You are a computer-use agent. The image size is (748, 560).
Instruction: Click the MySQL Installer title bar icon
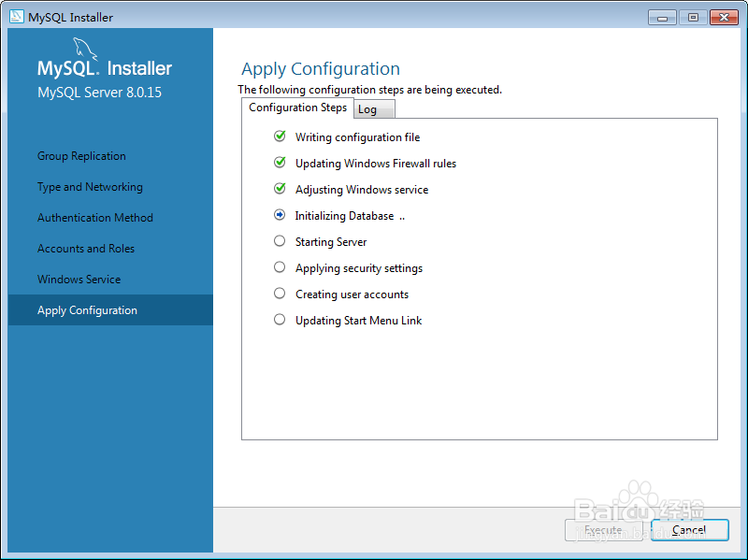(16, 17)
